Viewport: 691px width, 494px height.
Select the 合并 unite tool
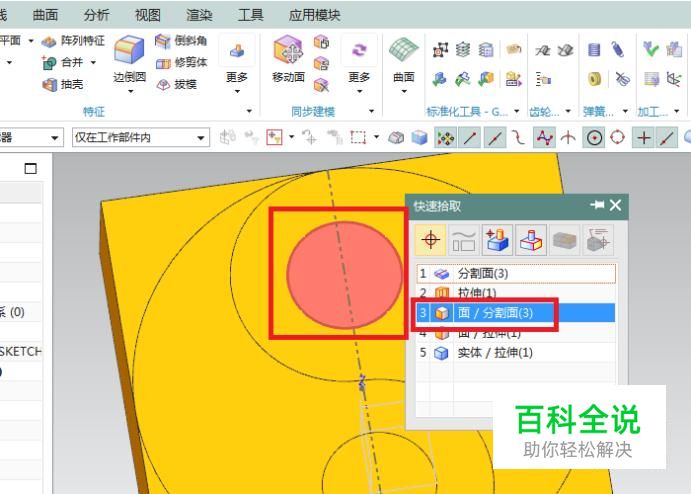point(63,63)
